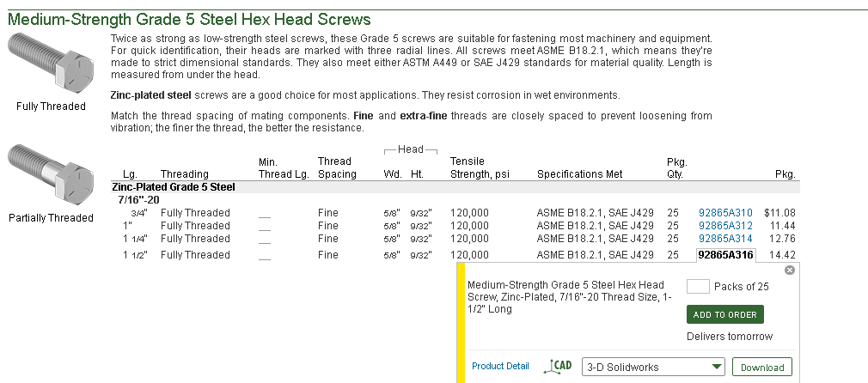Viewport: 868px width, 383px height.
Task: Click the Medium-Strength Grade 5 heading
Action: pos(190,19)
